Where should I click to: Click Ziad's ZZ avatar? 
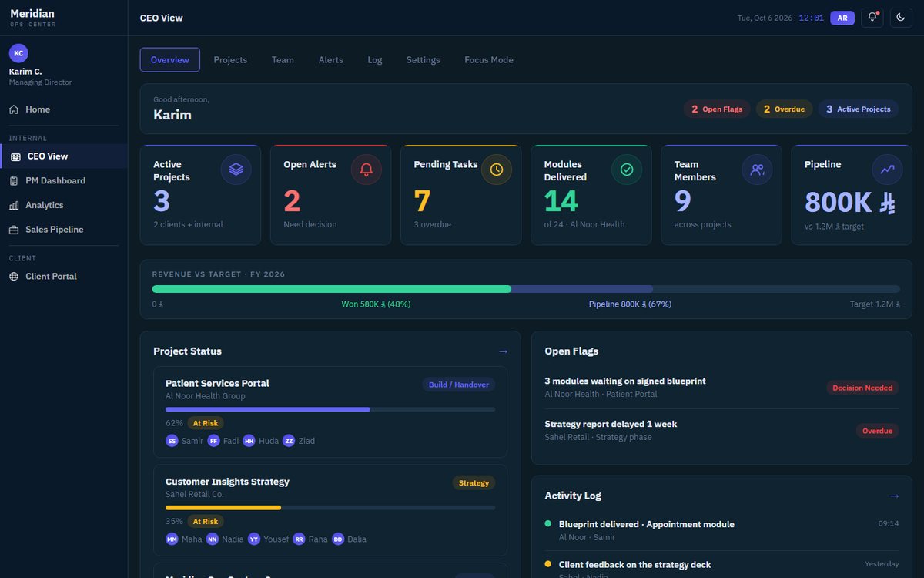tap(289, 441)
